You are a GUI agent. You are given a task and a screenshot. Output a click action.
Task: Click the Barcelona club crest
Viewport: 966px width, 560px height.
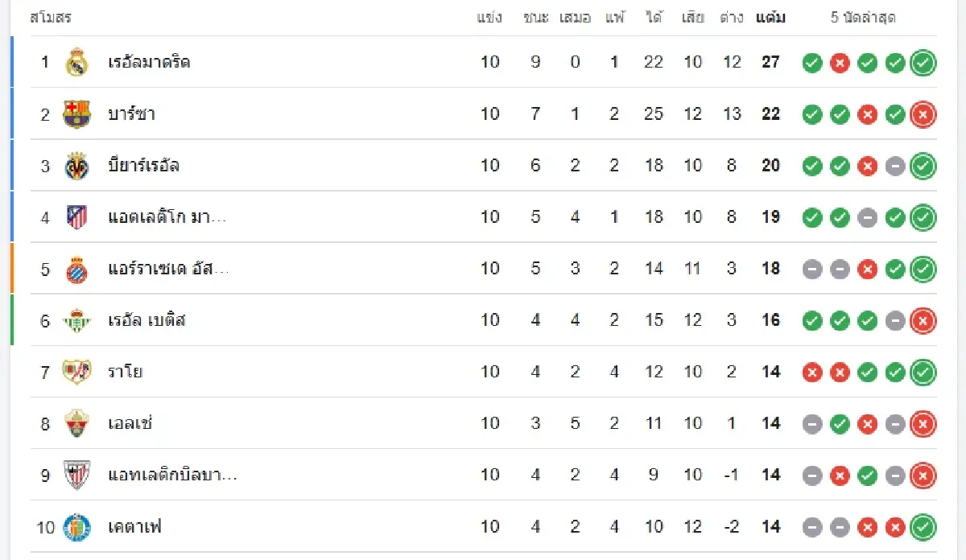point(76,114)
